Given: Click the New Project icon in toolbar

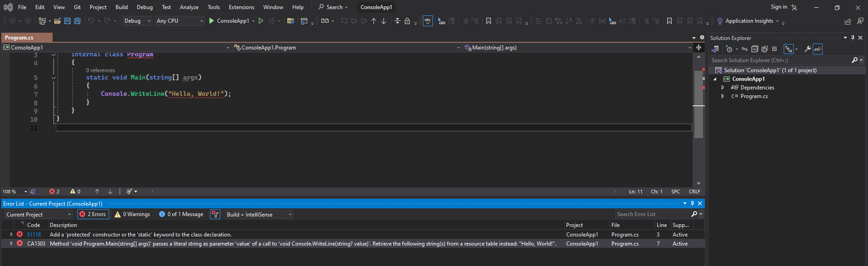Looking at the screenshot, I should pos(42,21).
